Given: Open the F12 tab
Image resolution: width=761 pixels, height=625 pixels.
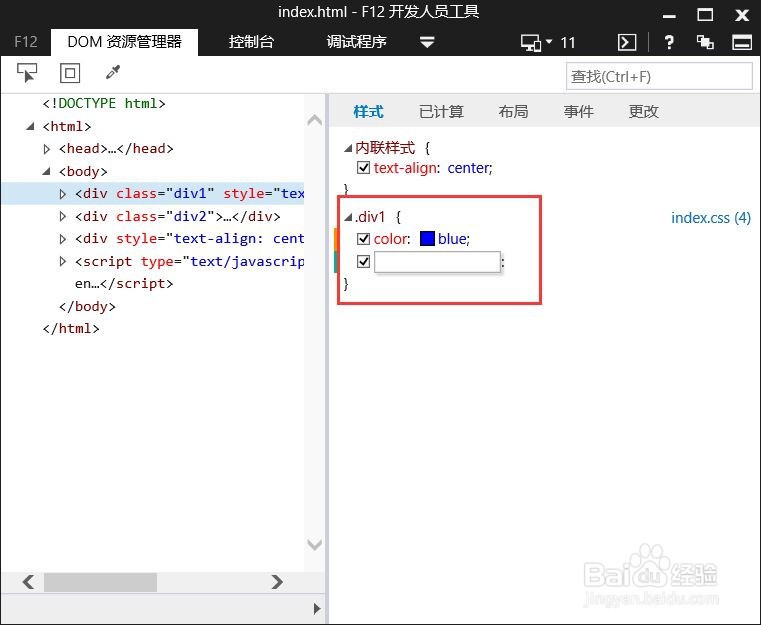Looking at the screenshot, I should pos(26,42).
